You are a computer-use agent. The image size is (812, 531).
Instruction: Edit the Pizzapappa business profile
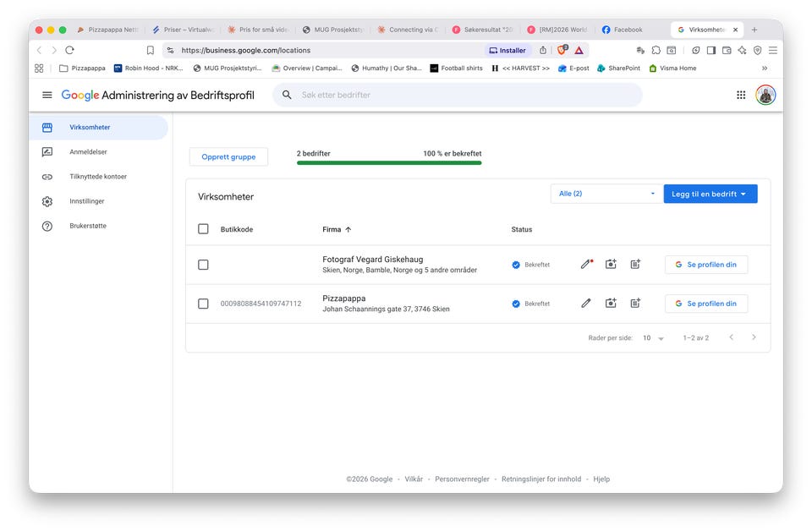pyautogui.click(x=585, y=304)
